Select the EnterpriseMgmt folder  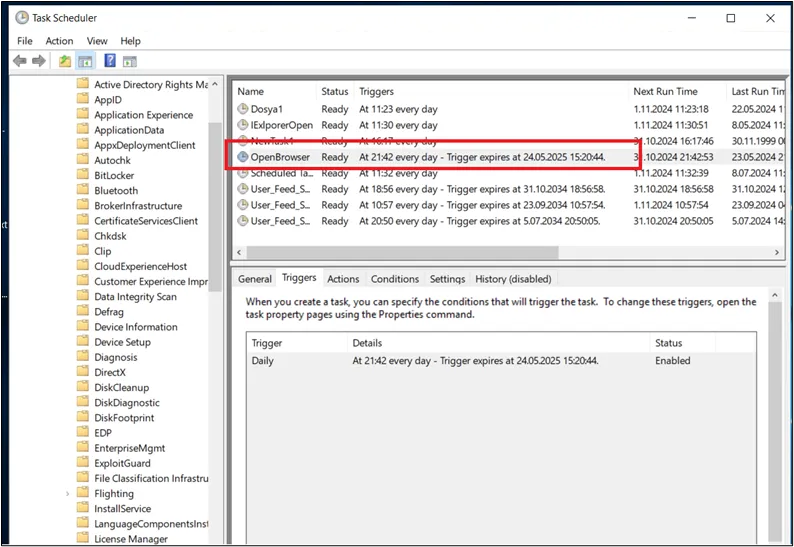130,448
